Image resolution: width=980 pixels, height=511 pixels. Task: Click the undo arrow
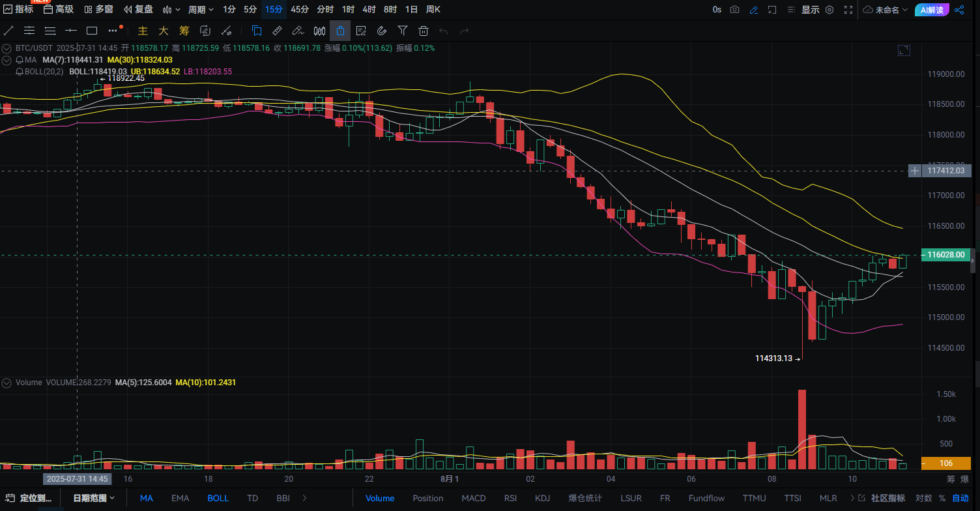(x=444, y=31)
